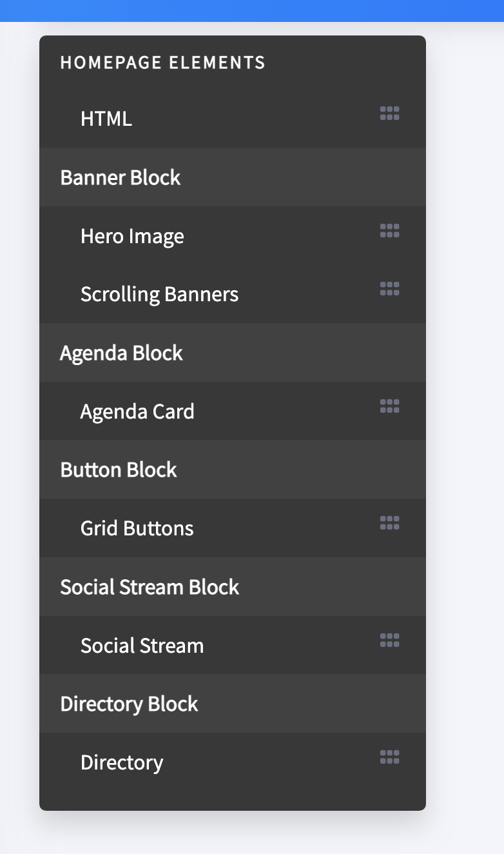Click the grid handle icon beside Directory
Viewport: 504px width, 854px height.
tap(389, 757)
